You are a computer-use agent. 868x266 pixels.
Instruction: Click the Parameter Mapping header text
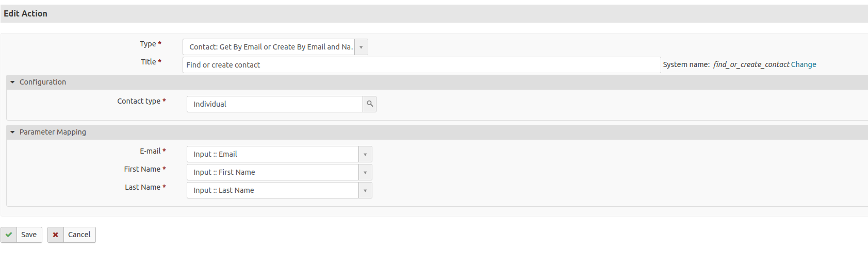(x=53, y=132)
